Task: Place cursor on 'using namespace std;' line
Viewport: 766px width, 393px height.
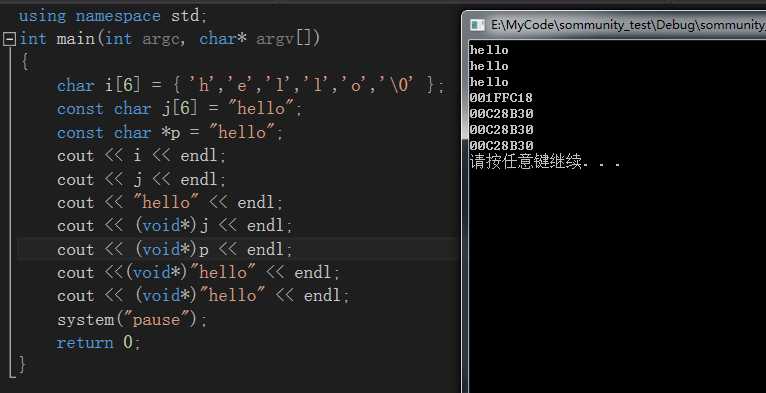Action: pos(113,16)
